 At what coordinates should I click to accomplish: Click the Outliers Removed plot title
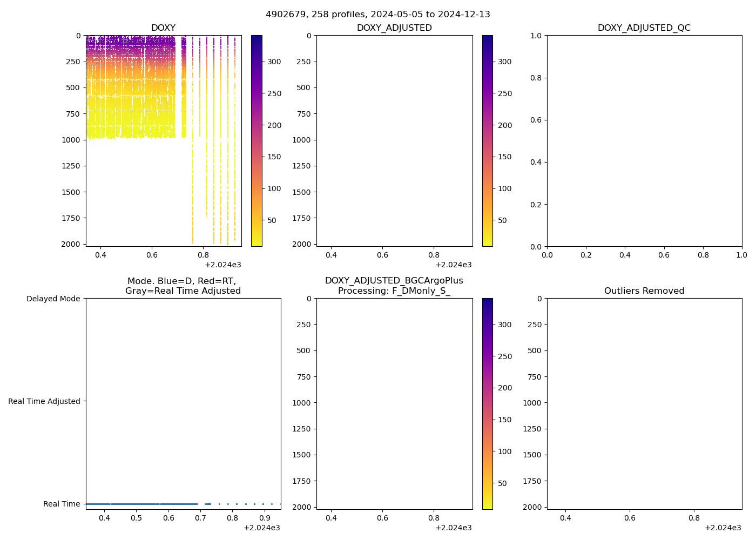pyautogui.click(x=644, y=291)
